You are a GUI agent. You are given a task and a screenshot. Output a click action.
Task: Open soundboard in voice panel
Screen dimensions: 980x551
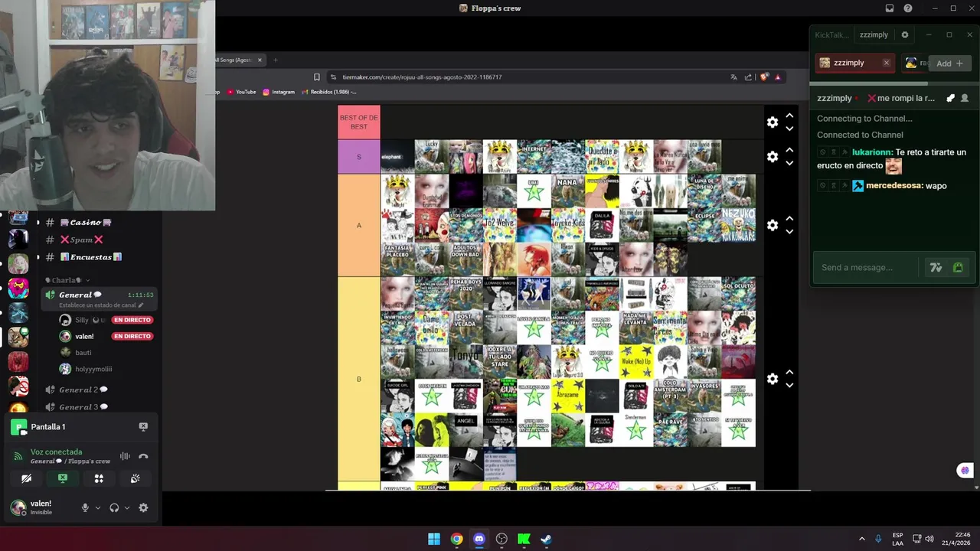coord(136,478)
